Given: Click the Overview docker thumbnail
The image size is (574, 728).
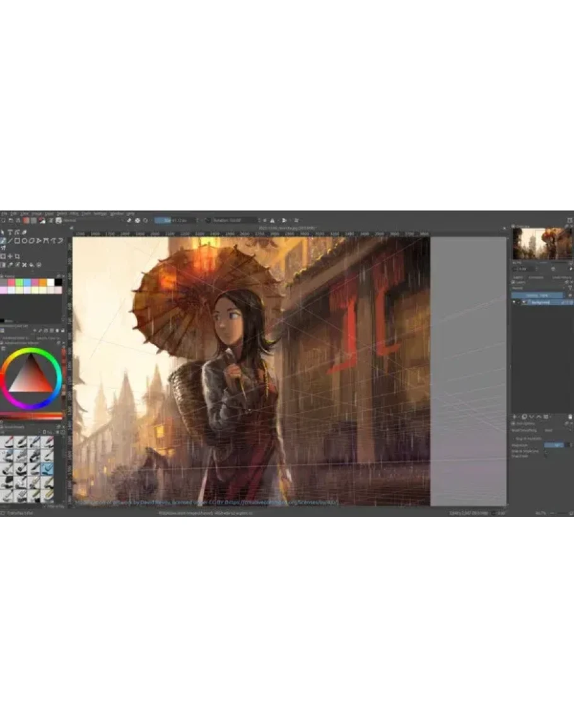Looking at the screenshot, I should pyautogui.click(x=542, y=243).
